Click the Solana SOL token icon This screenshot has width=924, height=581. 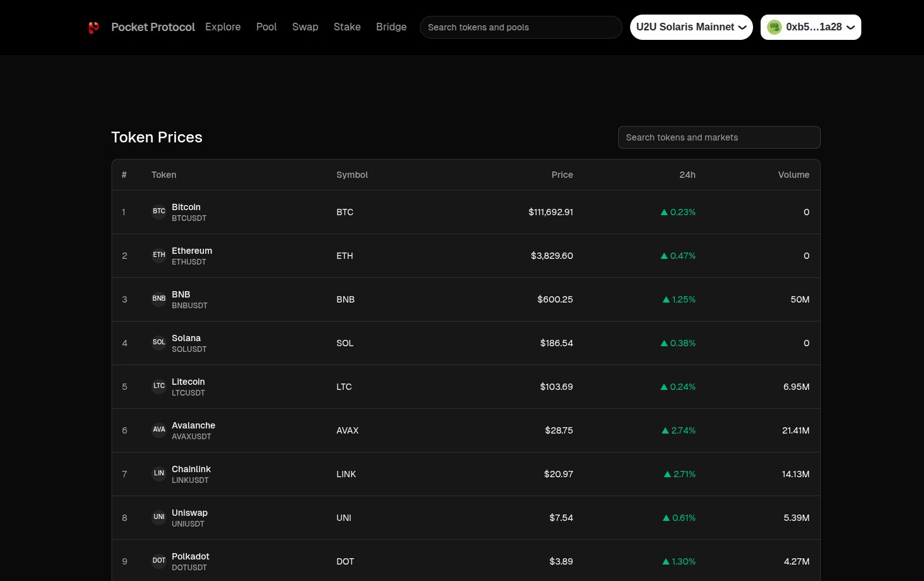point(159,342)
